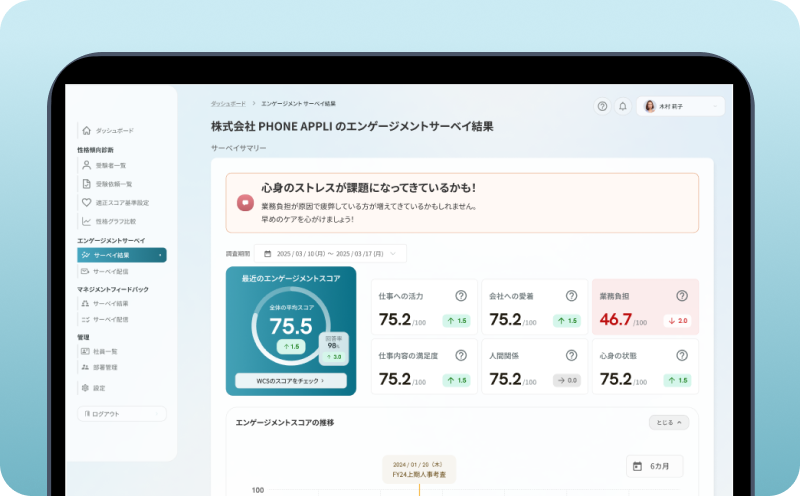The width and height of the screenshot is (800, 496).
Task: Click the envelope icon of エンゲージメントサーベイ サーベイ配信
Action: 85,271
